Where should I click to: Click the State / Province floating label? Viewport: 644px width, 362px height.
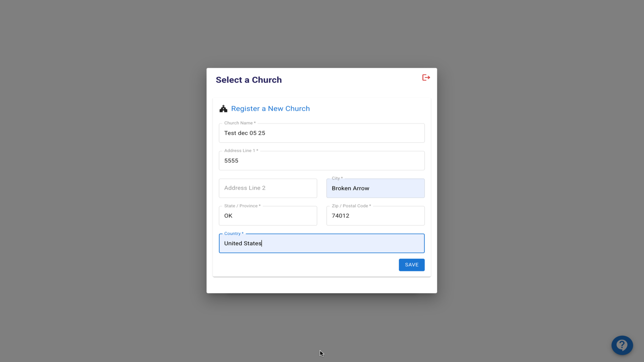click(x=242, y=206)
